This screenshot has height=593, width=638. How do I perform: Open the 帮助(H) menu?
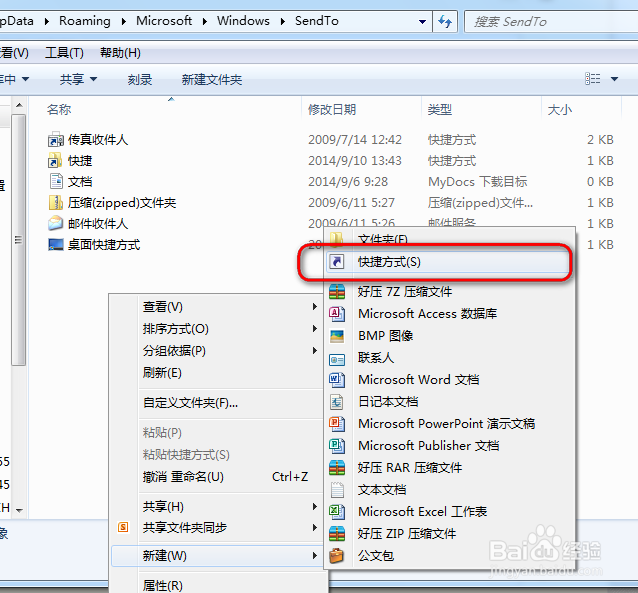click(120, 53)
